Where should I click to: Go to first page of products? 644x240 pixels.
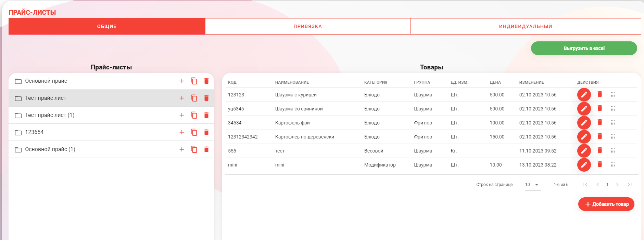(x=585, y=185)
